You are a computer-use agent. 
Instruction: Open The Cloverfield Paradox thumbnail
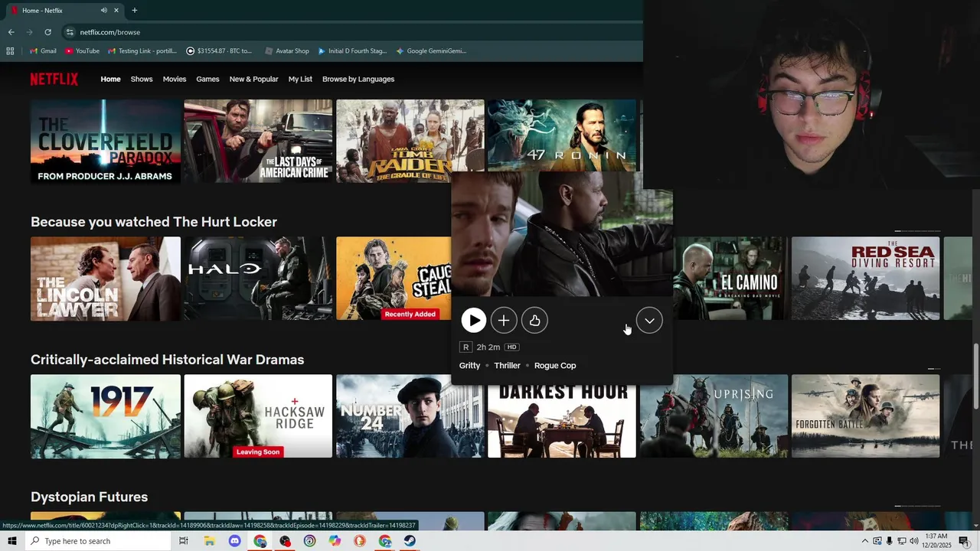[106, 141]
